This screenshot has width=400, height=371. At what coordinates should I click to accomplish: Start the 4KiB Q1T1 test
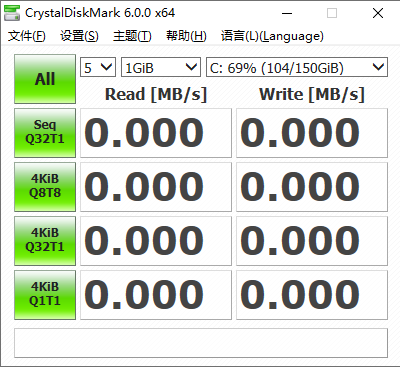click(45, 295)
